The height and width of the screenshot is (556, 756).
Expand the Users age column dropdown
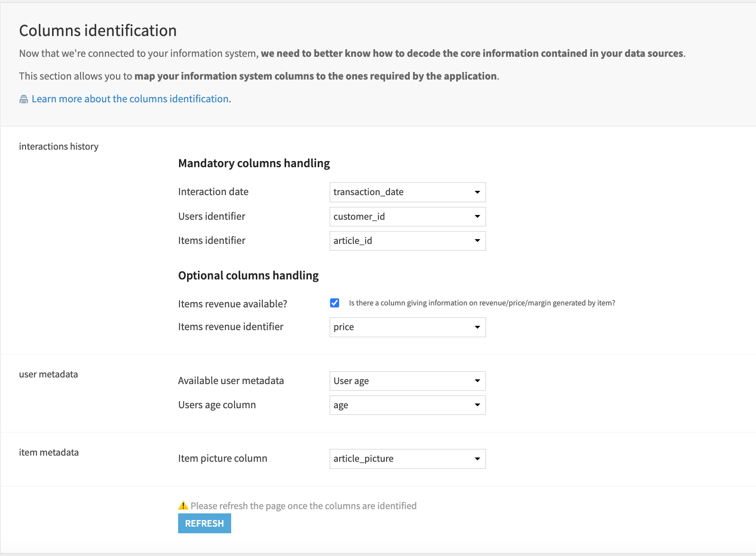click(407, 405)
